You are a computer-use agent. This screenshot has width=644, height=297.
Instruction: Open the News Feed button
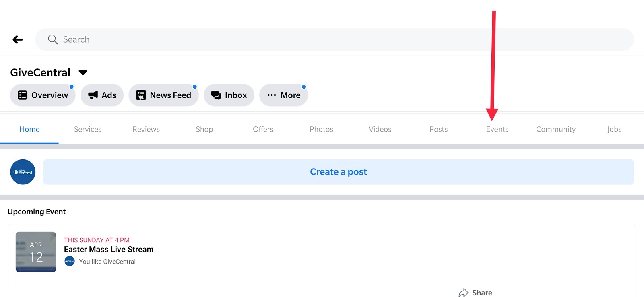point(163,95)
